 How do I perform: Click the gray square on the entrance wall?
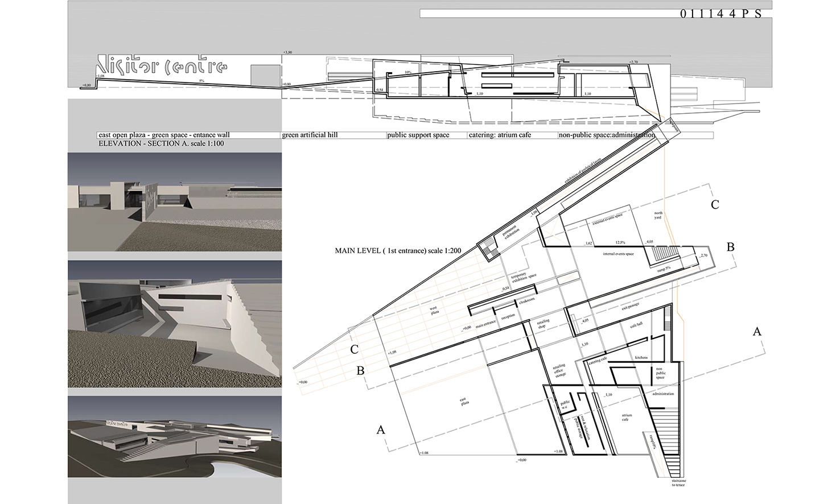pyautogui.click(x=263, y=76)
